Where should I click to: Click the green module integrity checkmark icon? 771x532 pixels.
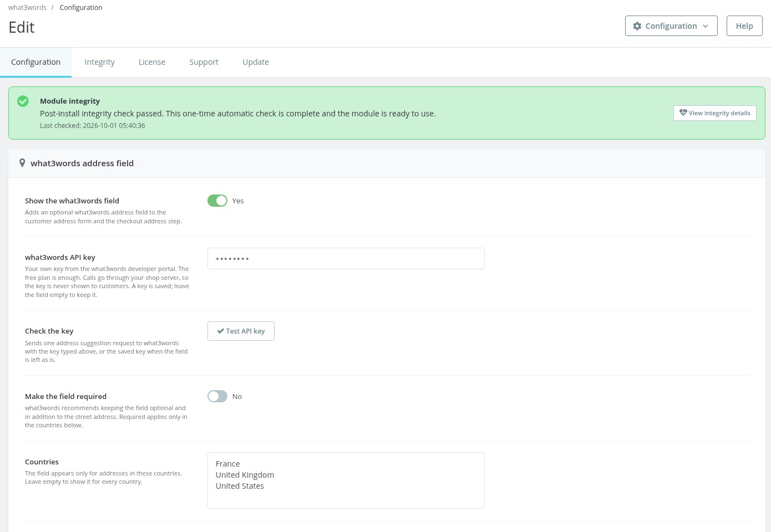click(23, 101)
